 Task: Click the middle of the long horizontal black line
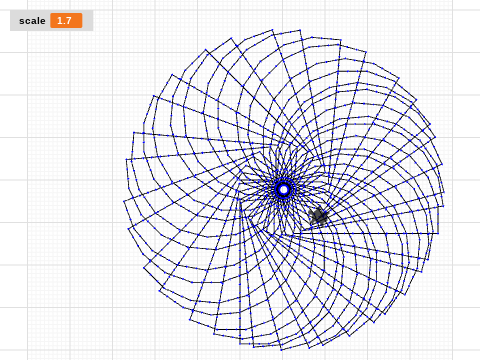point(366,233)
